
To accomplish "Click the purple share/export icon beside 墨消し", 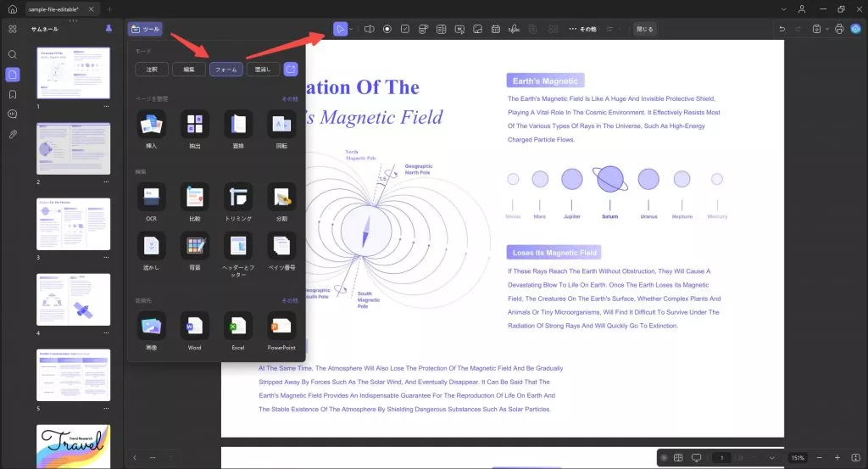I will [x=291, y=70].
